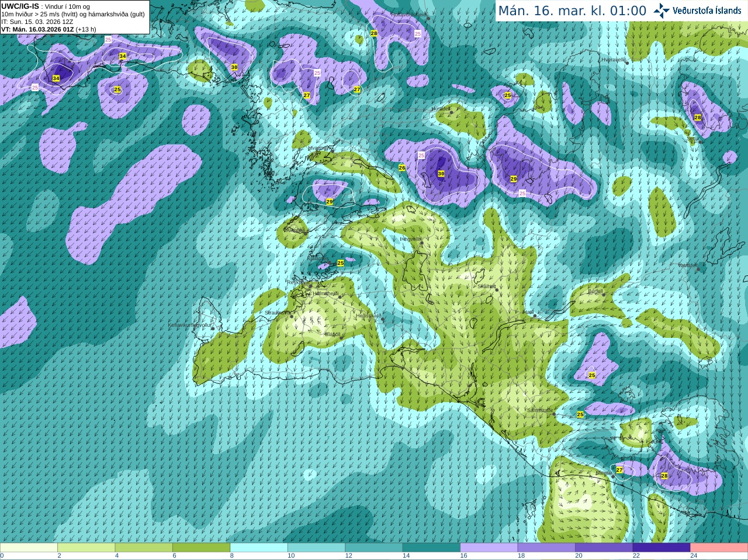748x560 pixels.
Task: Click the Hveravellir station dot
Action: click(x=627, y=63)
